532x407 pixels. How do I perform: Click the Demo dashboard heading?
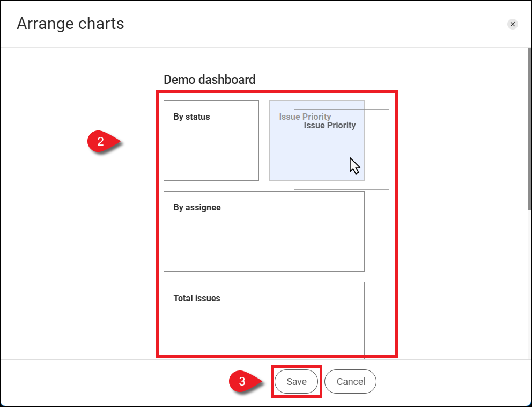(209, 79)
